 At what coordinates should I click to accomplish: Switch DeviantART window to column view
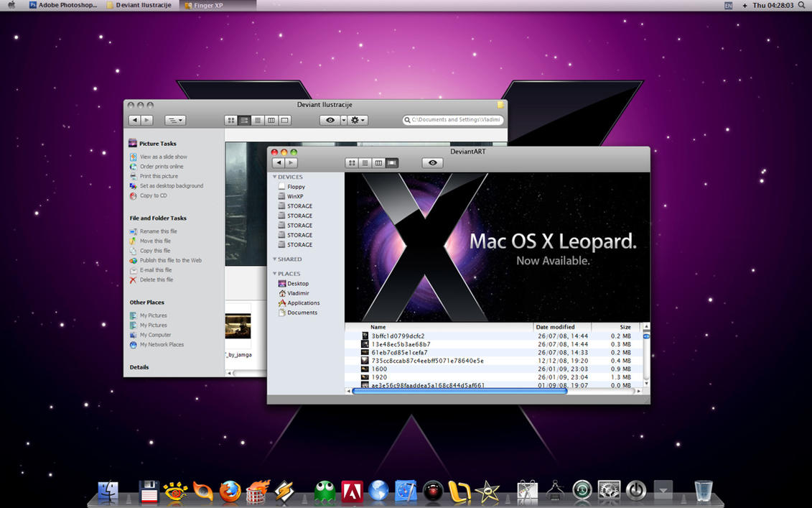(x=378, y=163)
